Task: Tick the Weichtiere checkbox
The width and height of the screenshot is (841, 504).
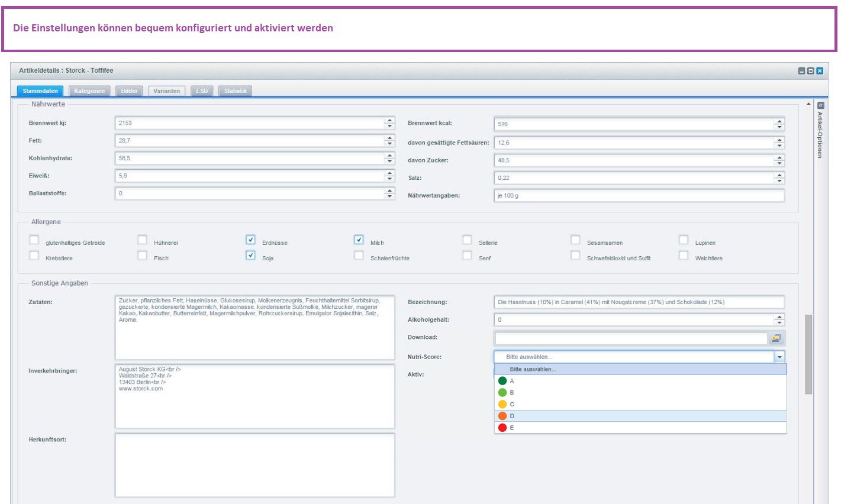Action: point(684,256)
